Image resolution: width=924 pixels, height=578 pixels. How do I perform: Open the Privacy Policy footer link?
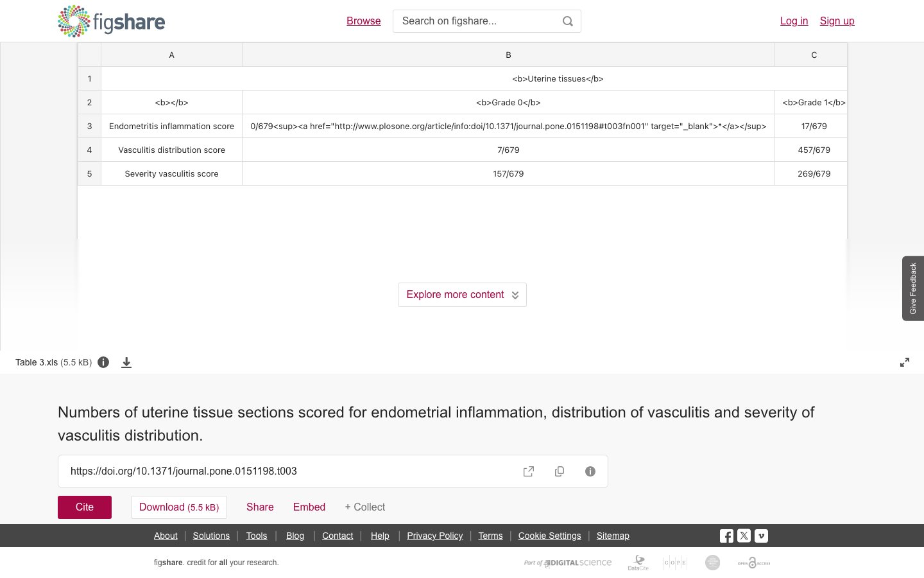click(435, 536)
